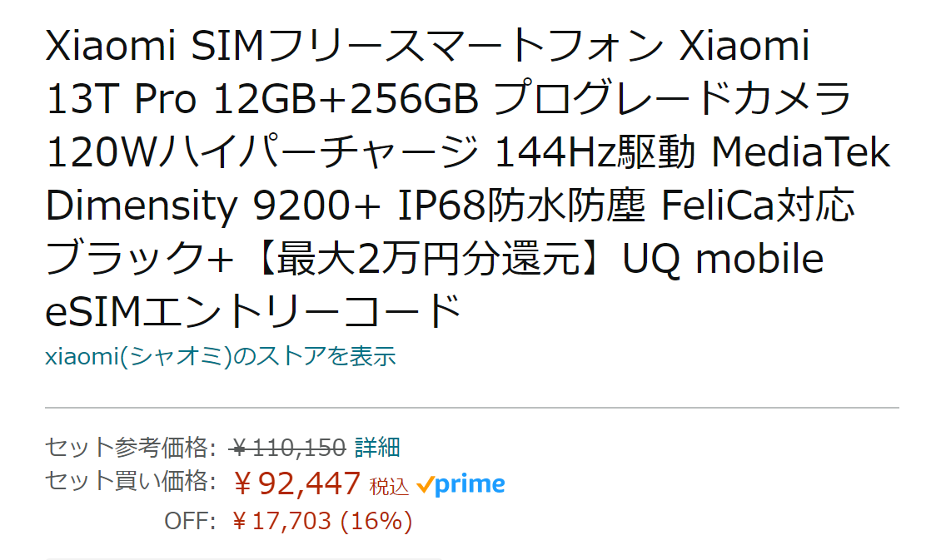Click "IP68防水防塵" in the product title
The width and height of the screenshot is (931, 560).
pos(521,206)
